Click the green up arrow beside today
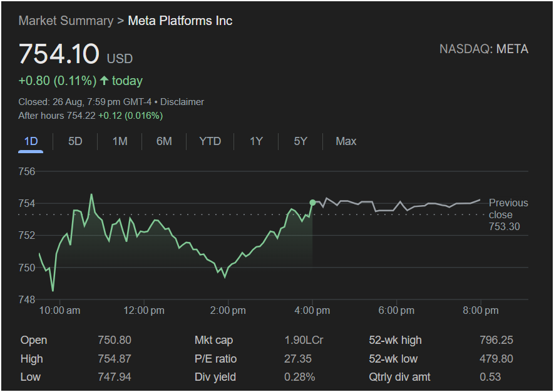Screen dimensions: 554x392 point(104,81)
